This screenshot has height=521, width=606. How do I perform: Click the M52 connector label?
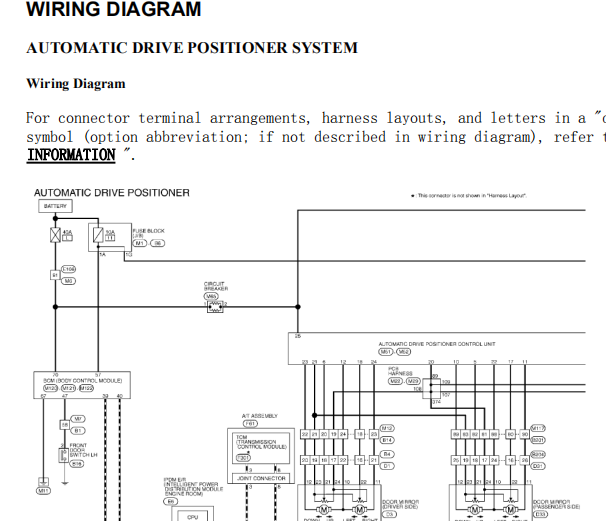point(403,352)
